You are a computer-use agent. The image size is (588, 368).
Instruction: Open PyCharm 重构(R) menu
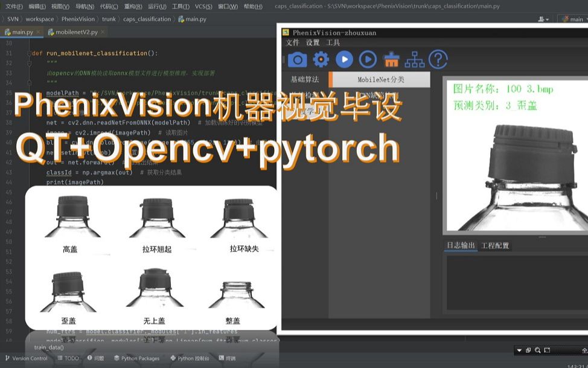[x=133, y=7]
